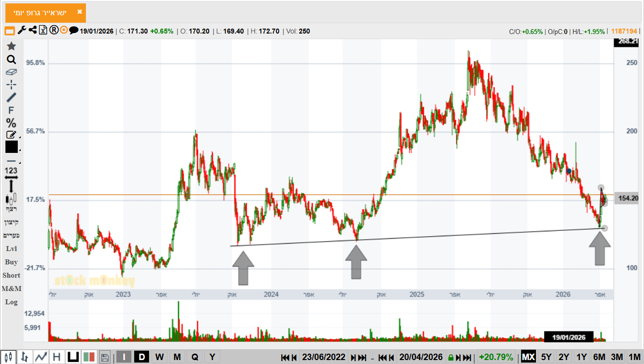The image size is (644, 364).
Task: Pick the eraser tool in sidebar
Action: coord(11,72)
